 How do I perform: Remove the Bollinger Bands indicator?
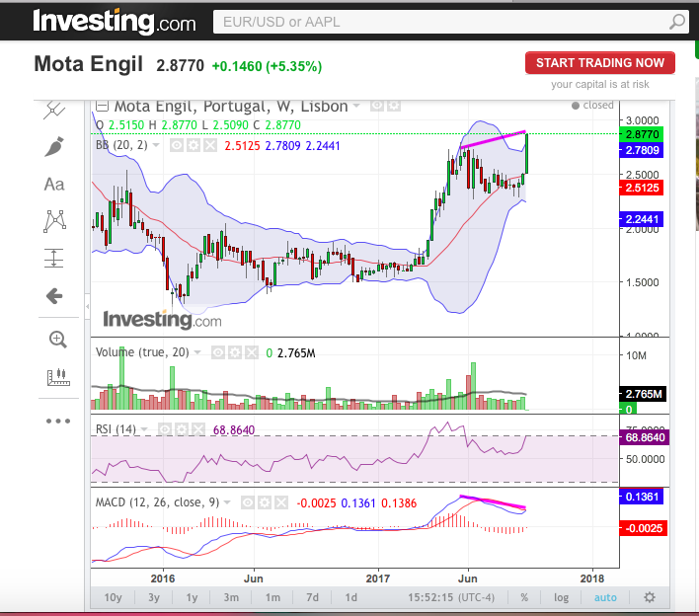pyautogui.click(x=210, y=145)
